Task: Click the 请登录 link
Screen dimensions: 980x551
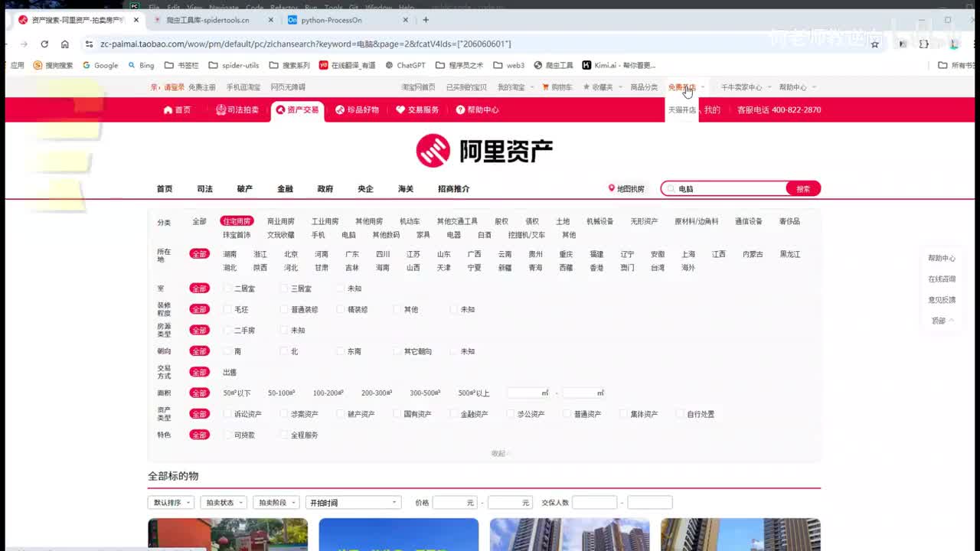Action: [174, 87]
